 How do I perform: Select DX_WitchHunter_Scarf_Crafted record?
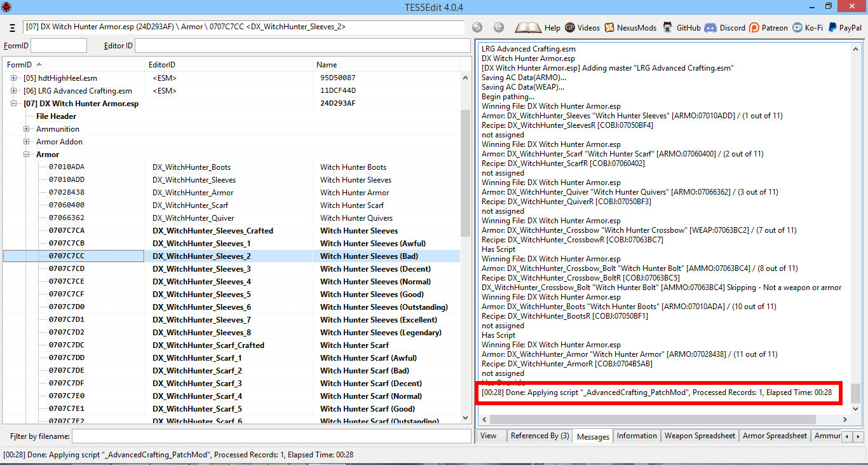point(231,345)
